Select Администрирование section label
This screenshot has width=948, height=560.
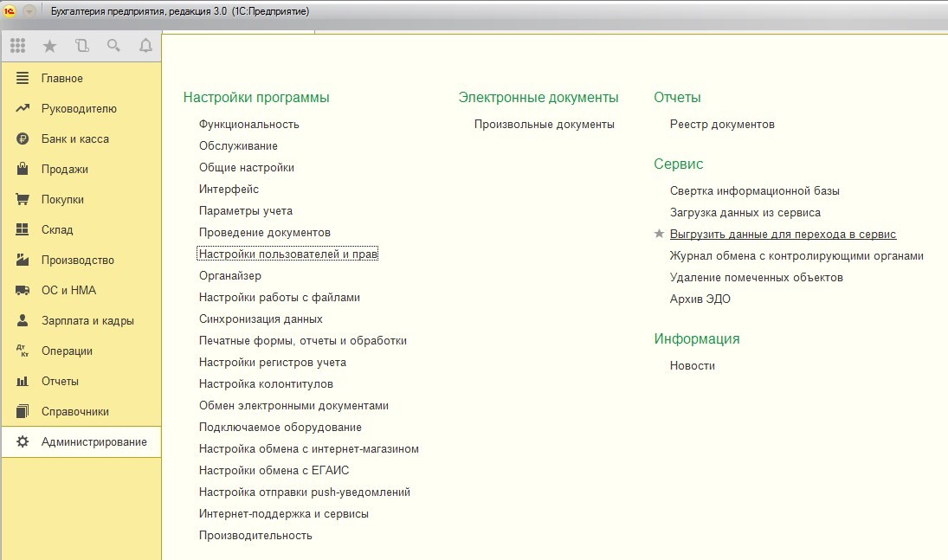(94, 441)
